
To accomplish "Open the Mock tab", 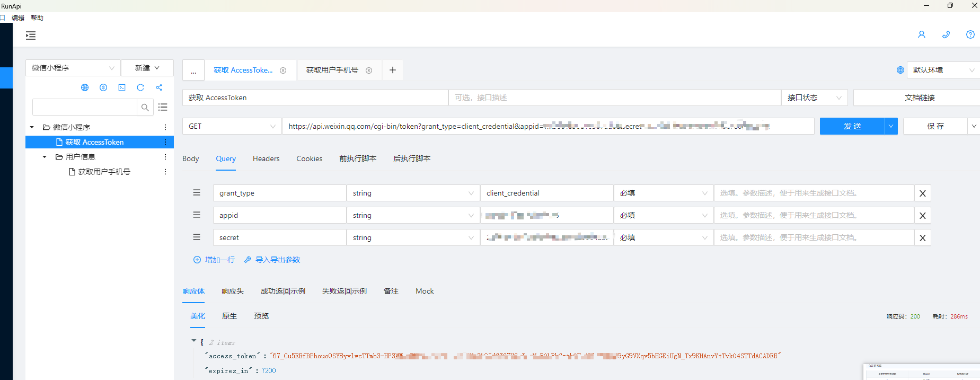I will (425, 291).
